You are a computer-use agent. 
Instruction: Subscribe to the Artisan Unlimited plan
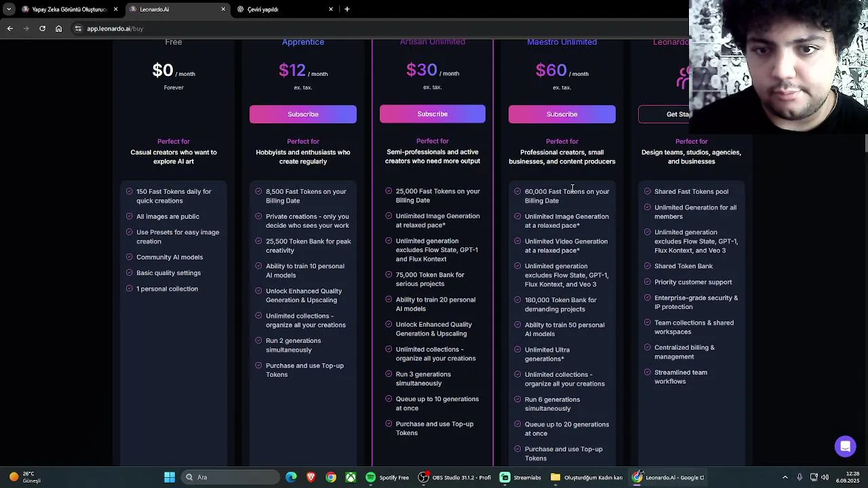(432, 114)
